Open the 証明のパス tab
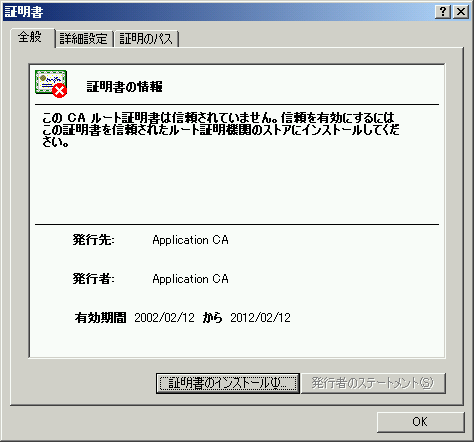 click(146, 39)
